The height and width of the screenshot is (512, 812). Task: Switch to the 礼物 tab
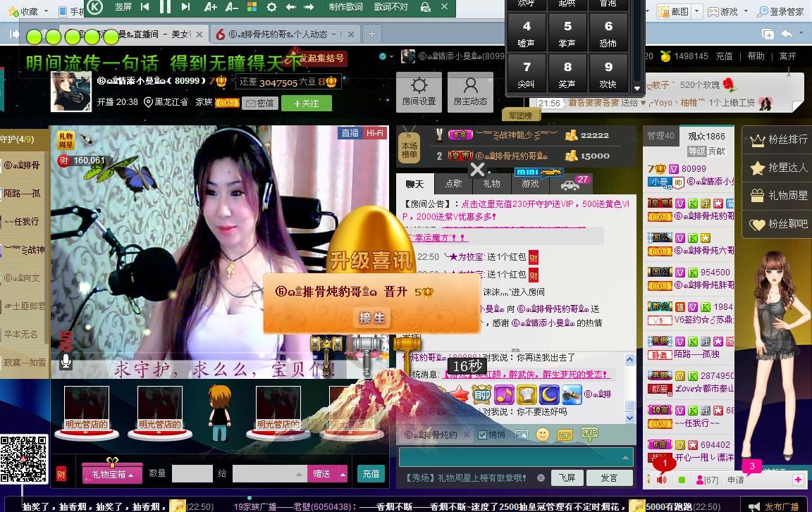point(491,184)
